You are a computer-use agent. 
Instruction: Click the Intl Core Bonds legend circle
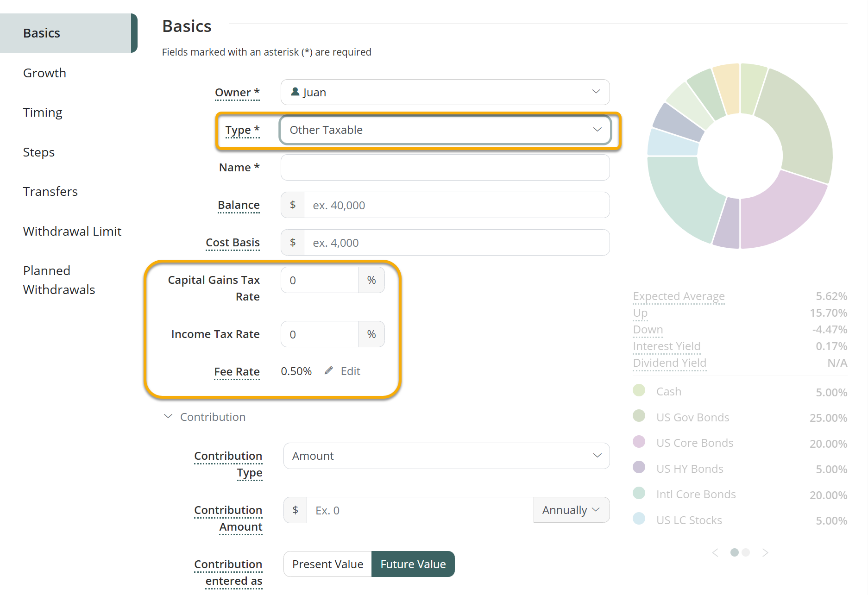[639, 493]
